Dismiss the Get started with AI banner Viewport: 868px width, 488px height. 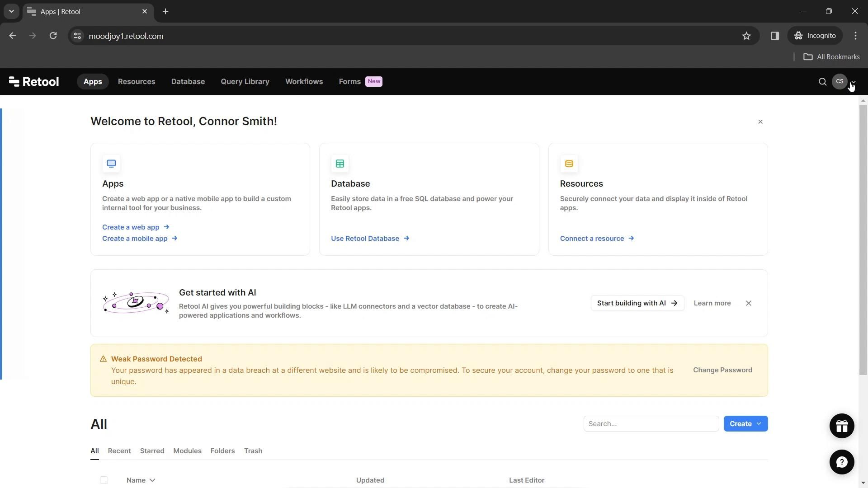click(x=749, y=303)
